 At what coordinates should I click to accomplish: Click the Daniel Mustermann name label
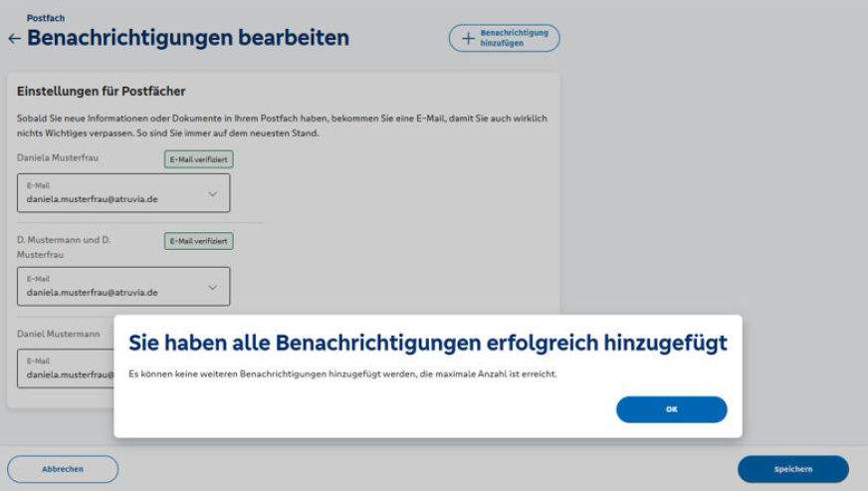[x=59, y=335]
